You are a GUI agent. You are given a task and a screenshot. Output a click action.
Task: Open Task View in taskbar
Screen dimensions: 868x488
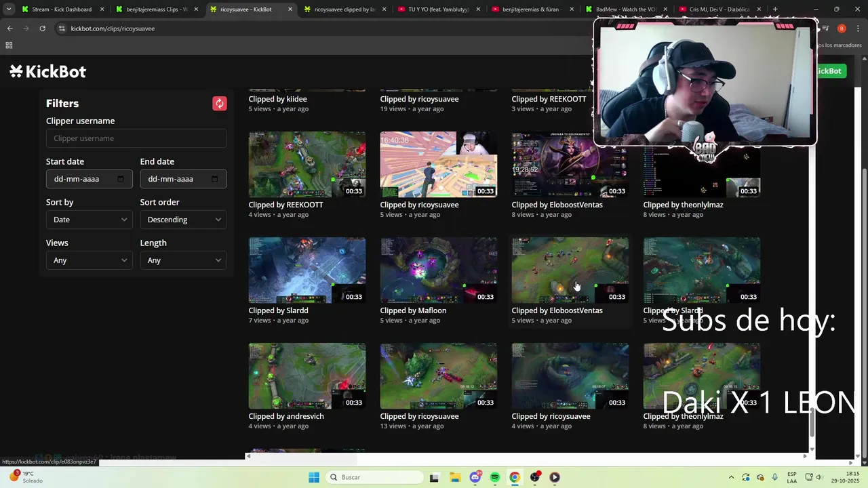[x=434, y=477]
